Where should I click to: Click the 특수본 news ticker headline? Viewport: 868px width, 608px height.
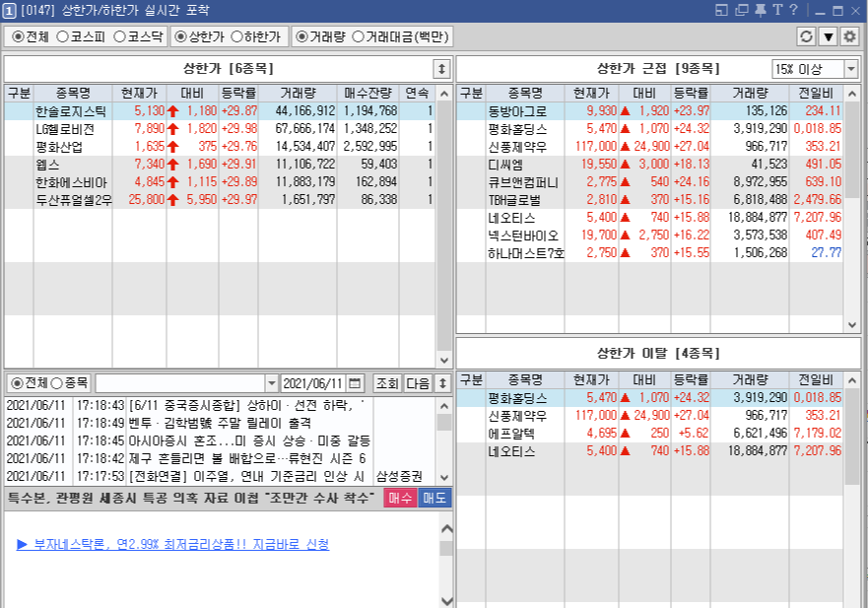(x=191, y=498)
